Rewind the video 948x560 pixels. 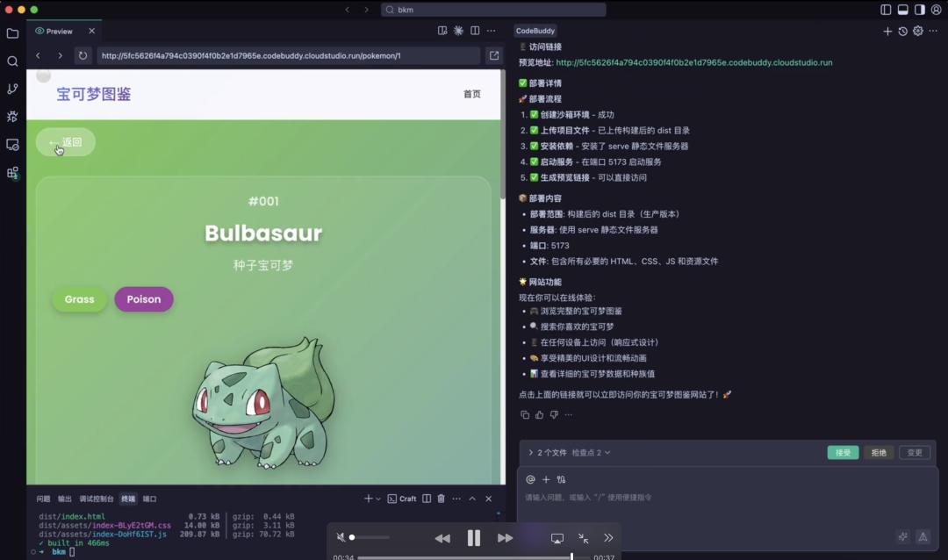(x=442, y=538)
